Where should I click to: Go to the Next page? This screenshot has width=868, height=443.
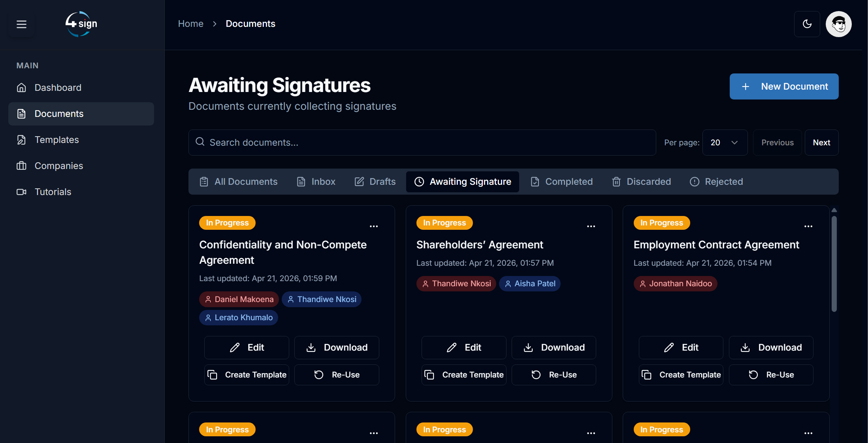[821, 143]
